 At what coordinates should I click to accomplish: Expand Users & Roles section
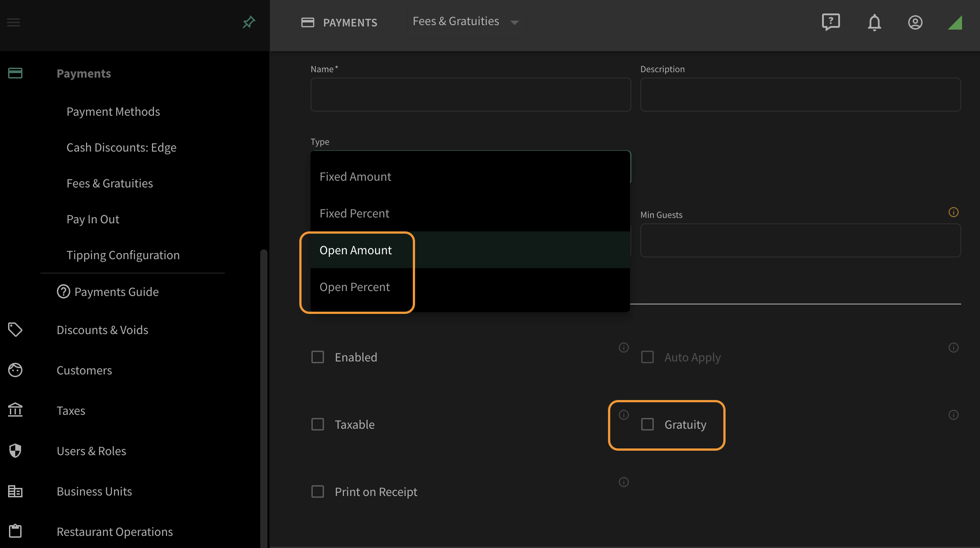click(92, 451)
